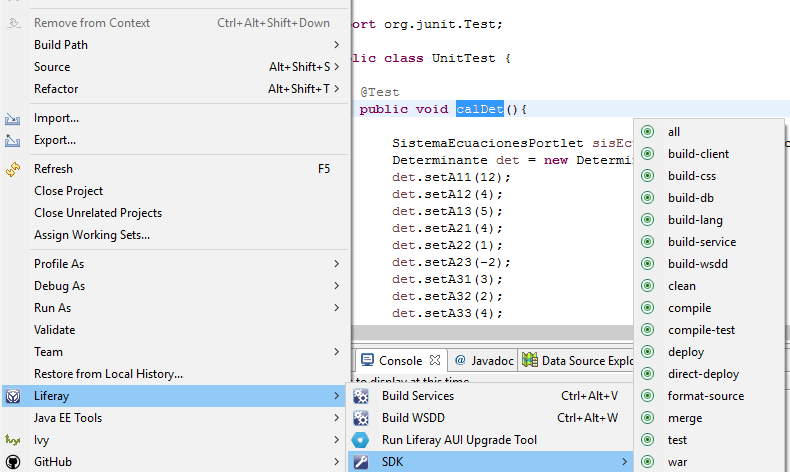Click the Ant target icon beside direct-deploy
Viewport: 790px width, 472px height.
point(647,374)
